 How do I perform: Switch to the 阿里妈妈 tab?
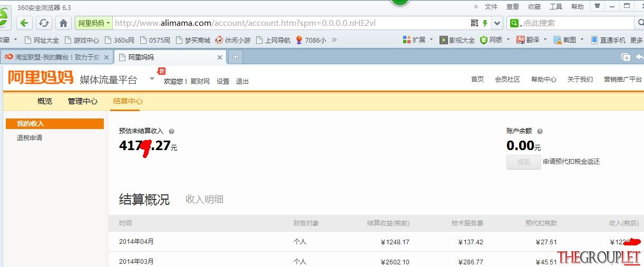pos(170,57)
